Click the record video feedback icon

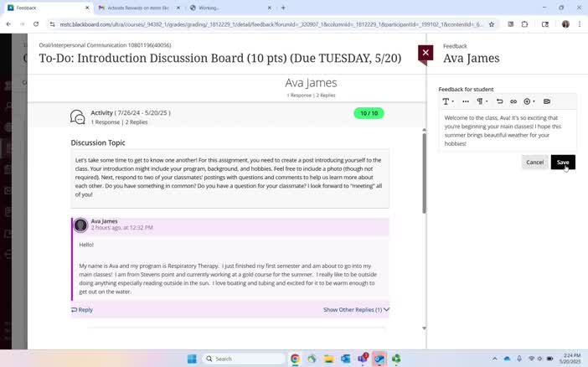[547, 101]
